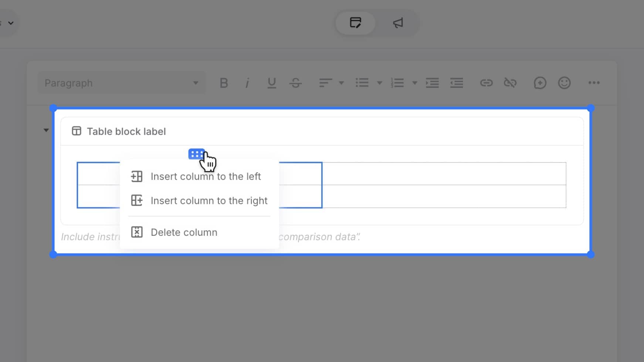
Task: Toggle underline formatting
Action: pos(272,83)
